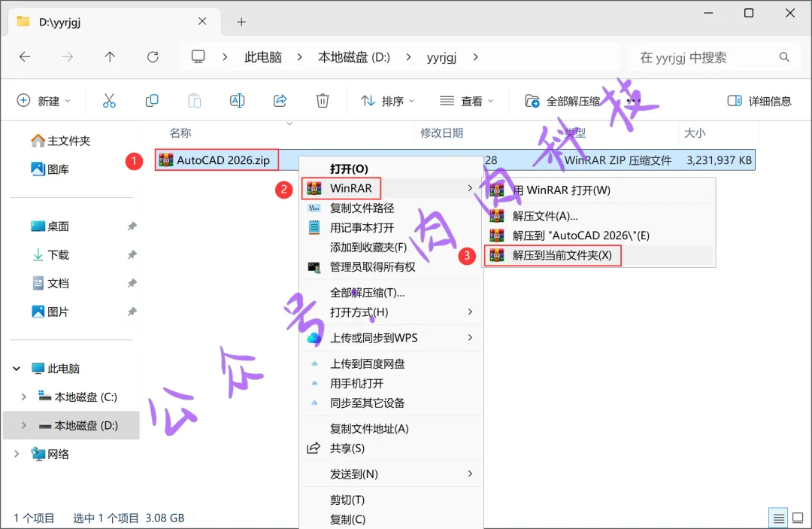Screen dimensions: 812x529
Task: Go up one folder level arrow
Action: 110,57
